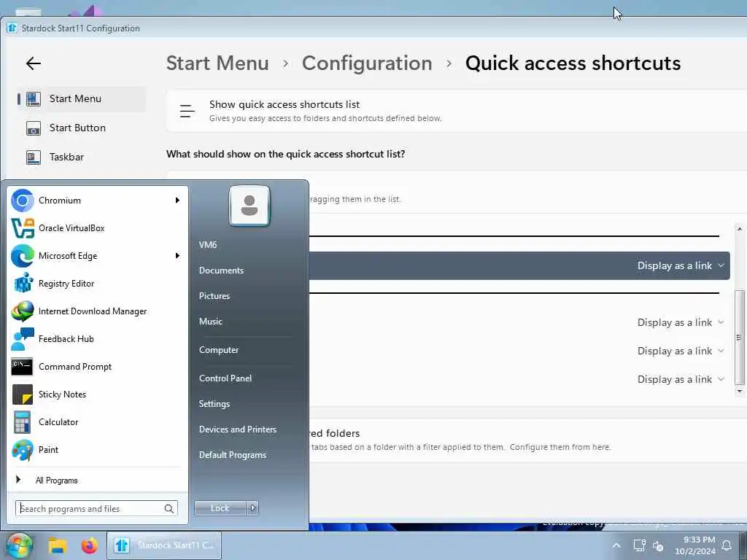Click the user account picture

click(x=249, y=206)
